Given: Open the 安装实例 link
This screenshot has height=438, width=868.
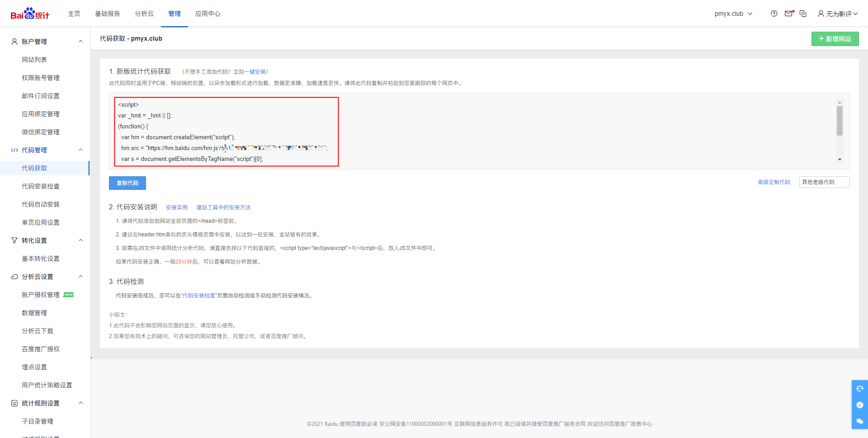Looking at the screenshot, I should tap(177, 207).
